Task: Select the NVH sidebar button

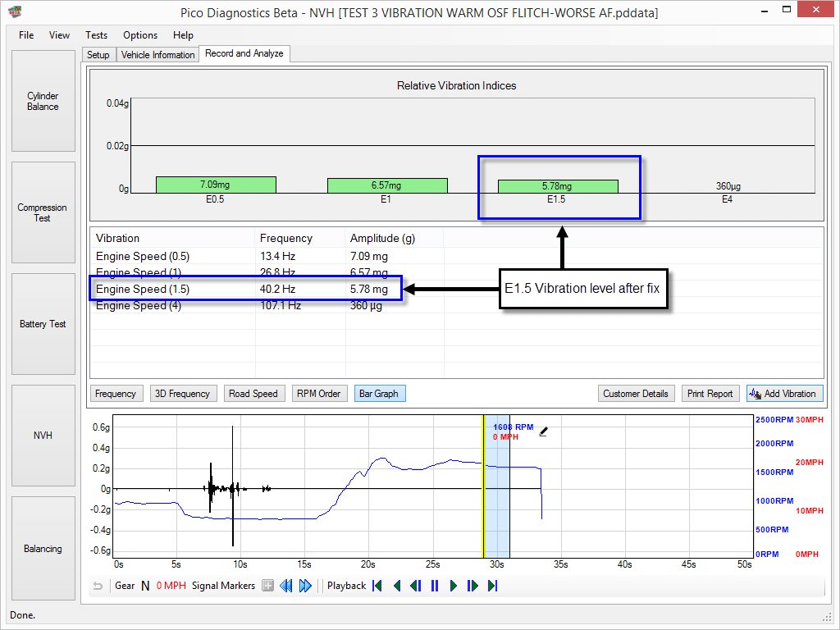Action: [x=43, y=436]
